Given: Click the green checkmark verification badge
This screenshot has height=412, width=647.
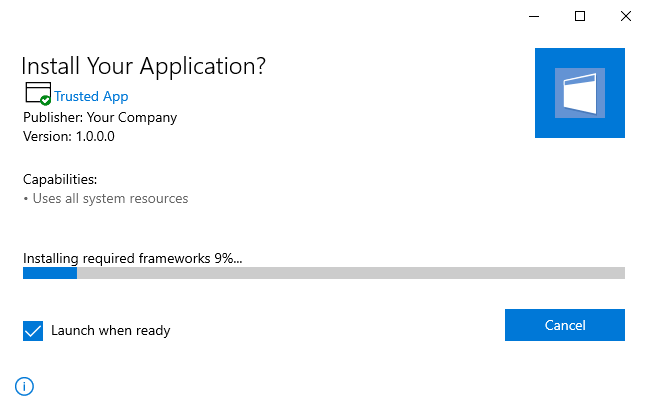Looking at the screenshot, I should (x=45, y=99).
